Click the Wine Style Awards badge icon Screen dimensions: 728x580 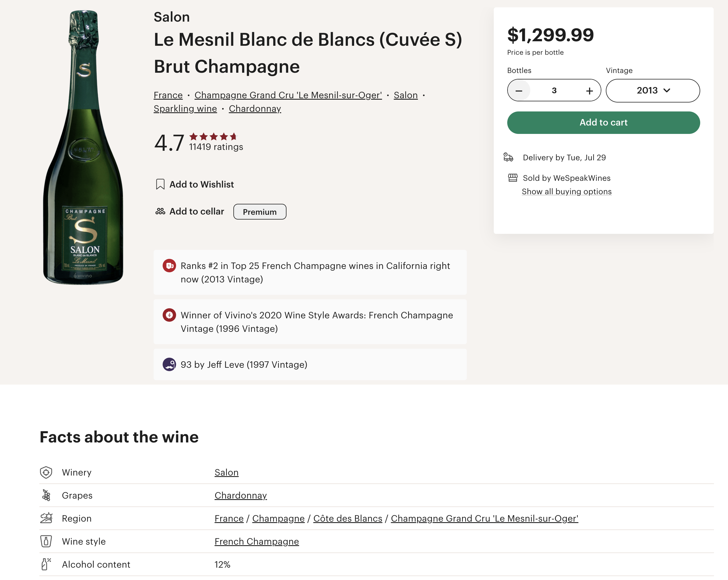tap(169, 315)
